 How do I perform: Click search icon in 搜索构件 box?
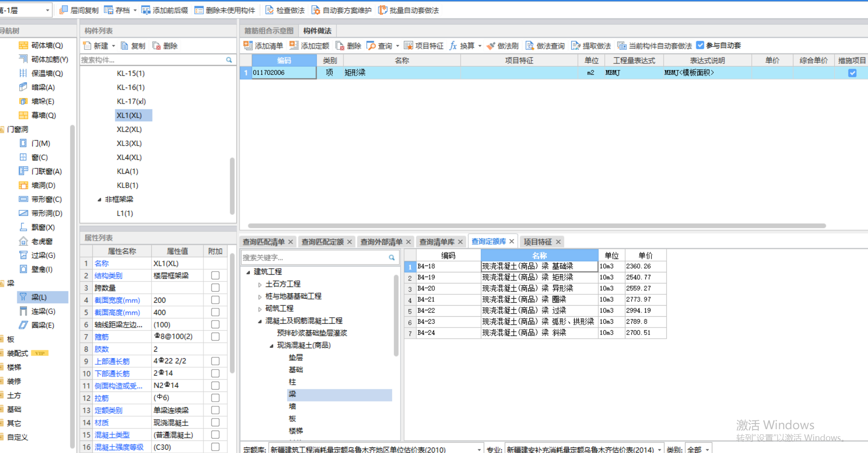pos(229,60)
